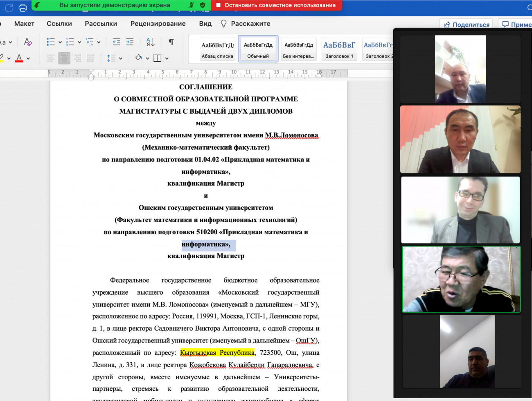Image resolution: width=532 pixels, height=401 pixels.
Task: Sort text with the A-Я sort icon
Action: tap(150, 42)
